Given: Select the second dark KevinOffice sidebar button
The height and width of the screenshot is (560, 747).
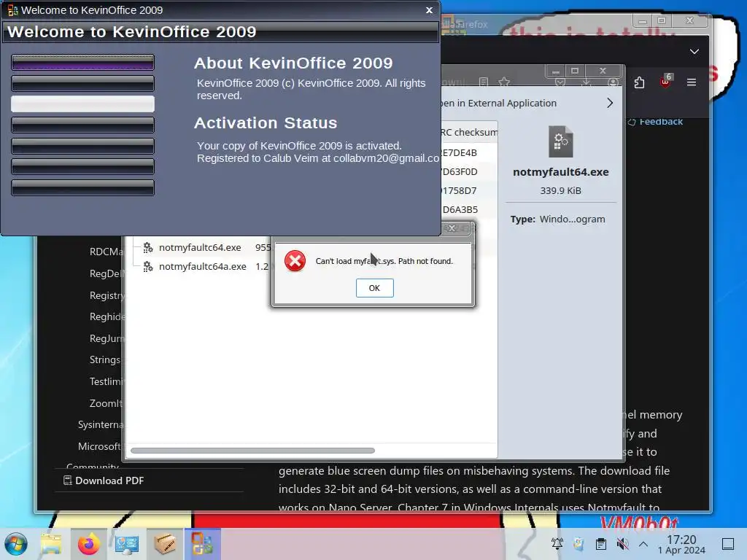Looking at the screenshot, I should (x=83, y=83).
